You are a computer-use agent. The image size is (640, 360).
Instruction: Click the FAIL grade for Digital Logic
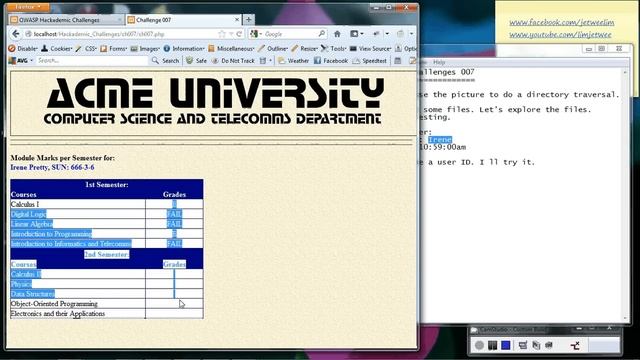tap(174, 214)
